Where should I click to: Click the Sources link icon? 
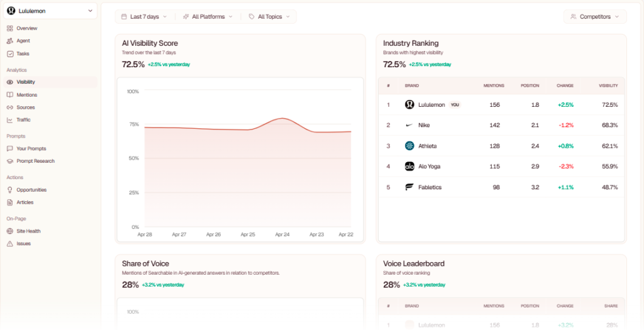pyautogui.click(x=10, y=107)
